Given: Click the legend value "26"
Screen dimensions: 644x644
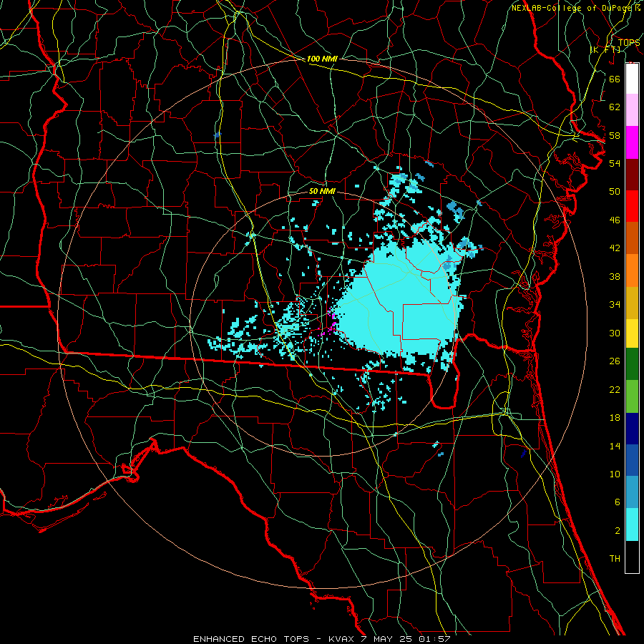Looking at the screenshot, I should pyautogui.click(x=615, y=361).
